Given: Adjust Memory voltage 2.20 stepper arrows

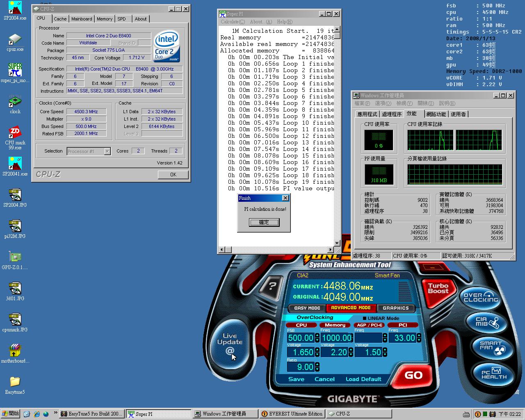Looking at the screenshot, I should coord(351,352).
